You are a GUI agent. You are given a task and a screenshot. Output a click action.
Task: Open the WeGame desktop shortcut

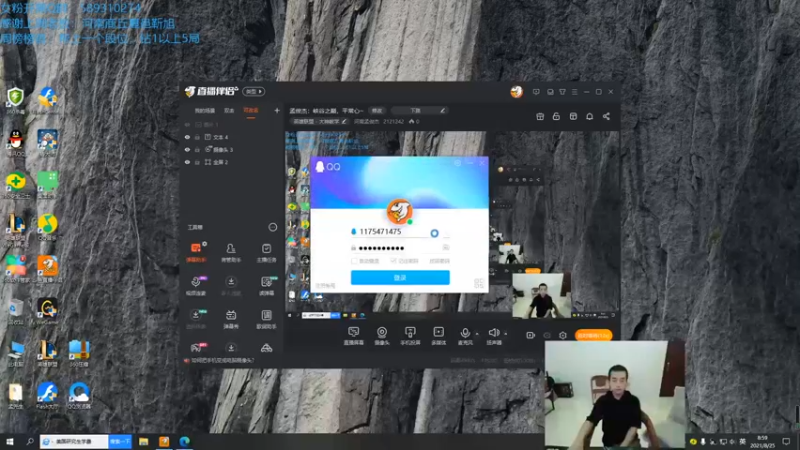[47, 311]
